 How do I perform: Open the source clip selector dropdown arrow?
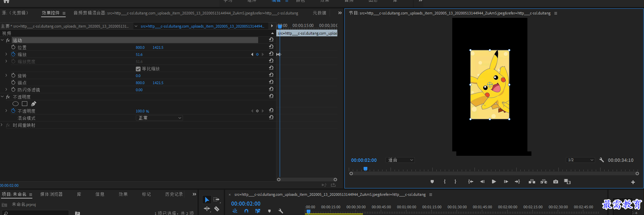click(x=136, y=26)
